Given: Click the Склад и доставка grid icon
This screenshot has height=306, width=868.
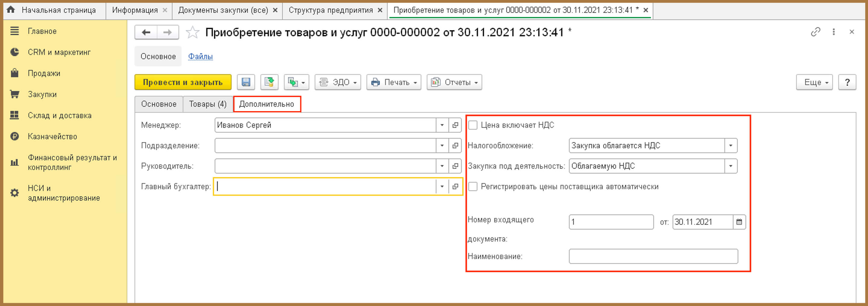Looking at the screenshot, I should point(14,115).
